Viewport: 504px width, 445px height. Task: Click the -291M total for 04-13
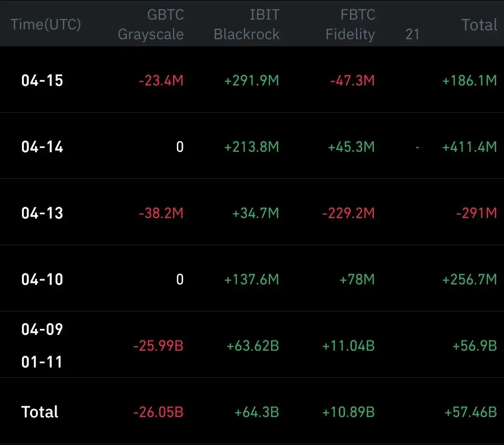coord(476,213)
